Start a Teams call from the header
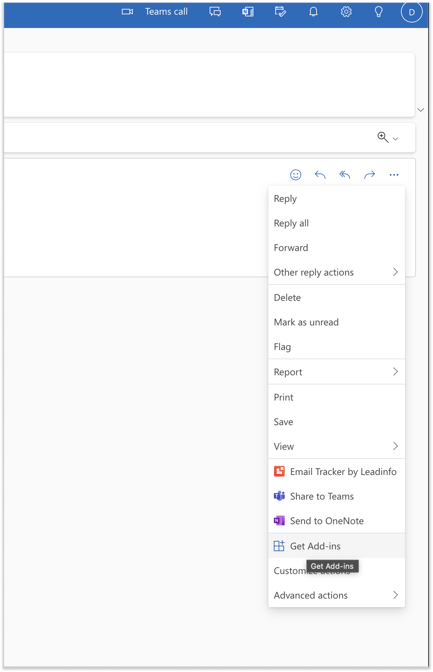Viewport: 433px width, 672px height. click(155, 12)
